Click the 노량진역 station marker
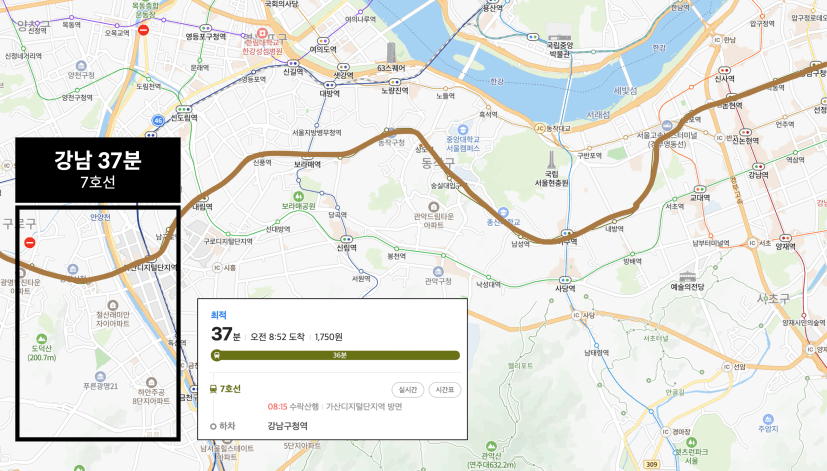This screenshot has width=827, height=471. (395, 82)
